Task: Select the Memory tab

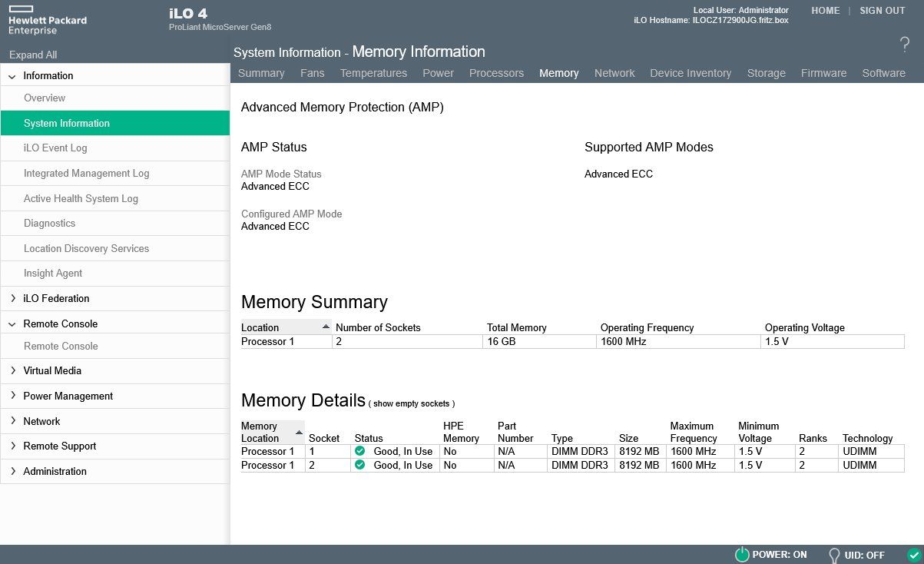Action: pos(559,73)
